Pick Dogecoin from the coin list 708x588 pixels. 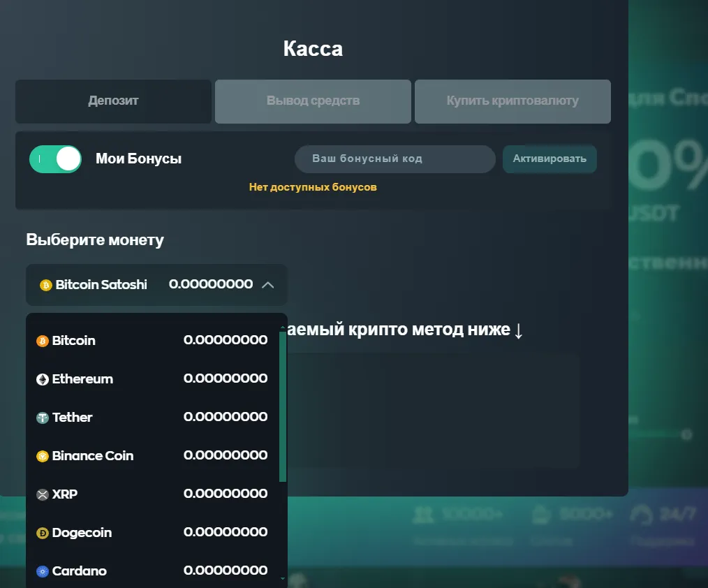click(x=152, y=532)
